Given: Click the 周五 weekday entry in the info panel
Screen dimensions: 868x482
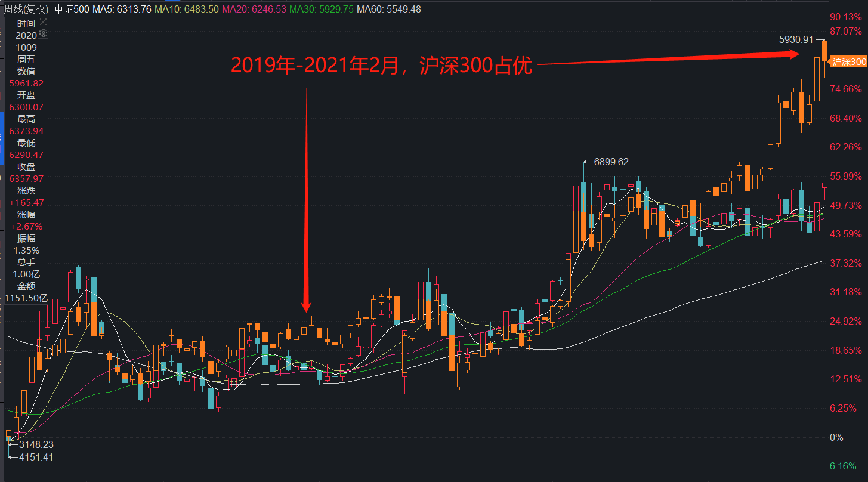Looking at the screenshot, I should tap(26, 59).
